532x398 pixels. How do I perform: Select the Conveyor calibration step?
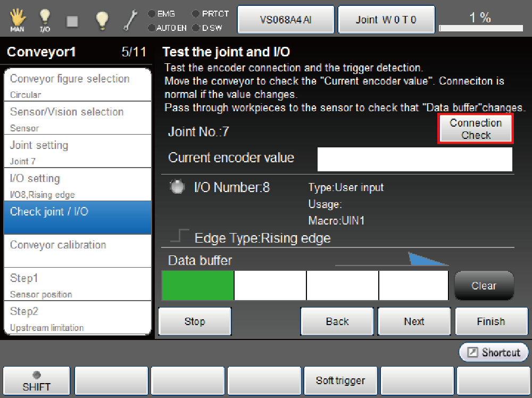tap(78, 251)
